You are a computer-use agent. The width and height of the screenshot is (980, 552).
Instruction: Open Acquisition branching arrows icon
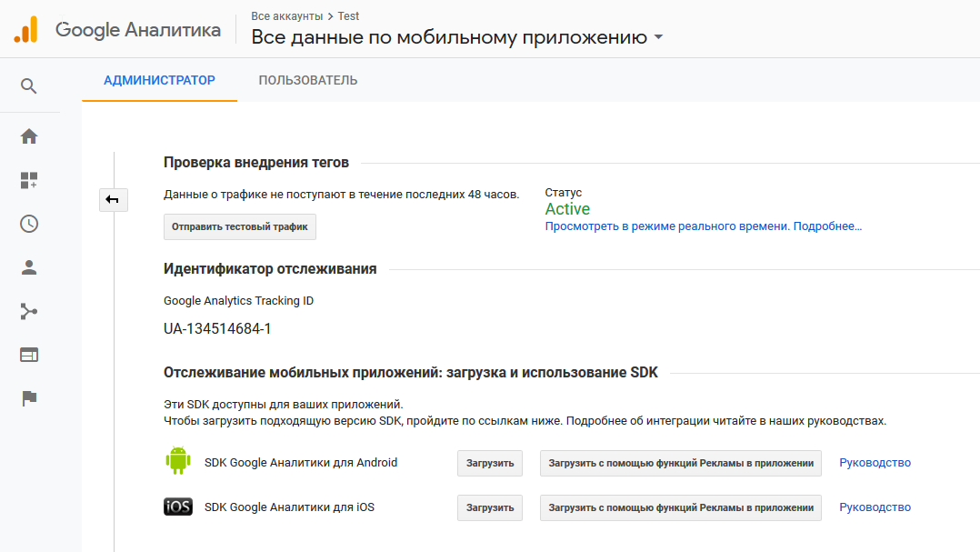click(x=29, y=311)
